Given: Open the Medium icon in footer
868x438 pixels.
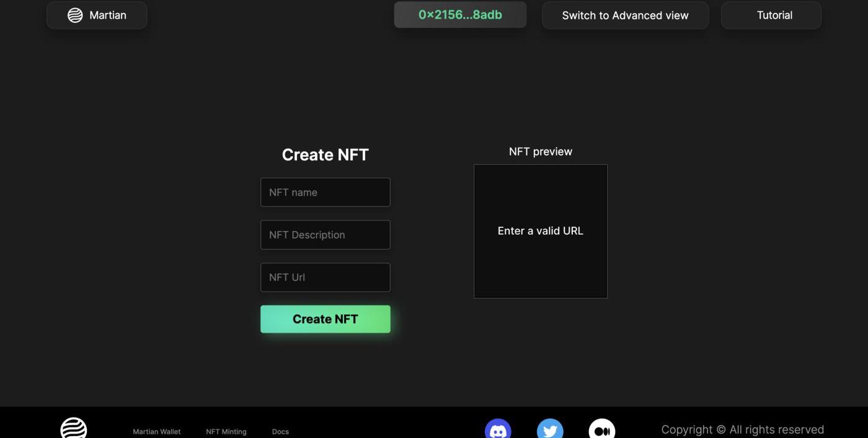Looking at the screenshot, I should pos(601,430).
